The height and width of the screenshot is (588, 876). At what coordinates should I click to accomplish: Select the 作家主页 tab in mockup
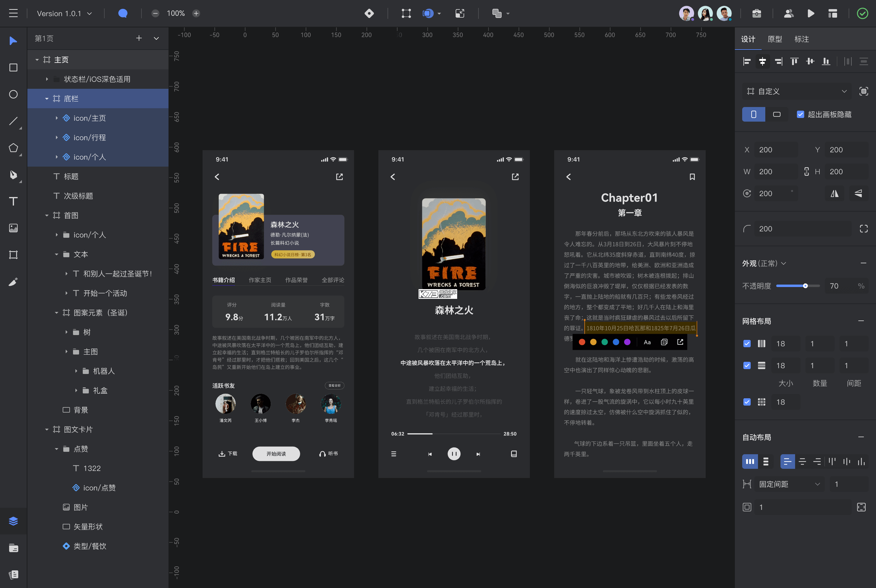point(260,280)
